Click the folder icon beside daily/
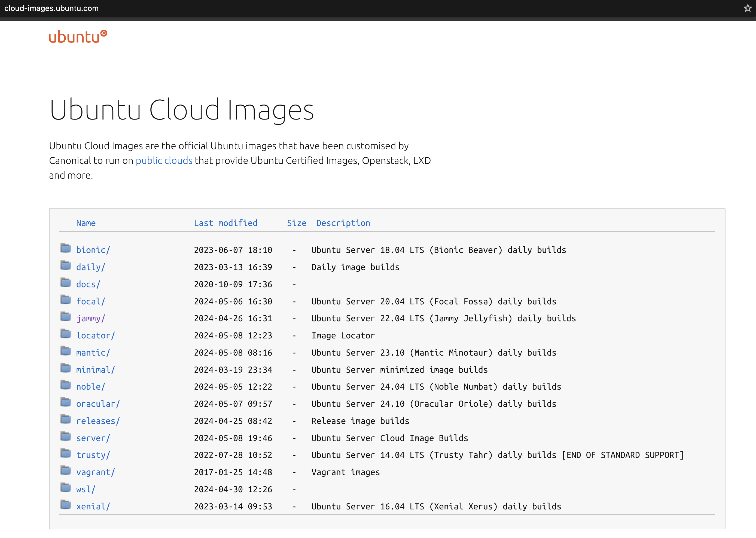The width and height of the screenshot is (756, 538). click(x=66, y=265)
